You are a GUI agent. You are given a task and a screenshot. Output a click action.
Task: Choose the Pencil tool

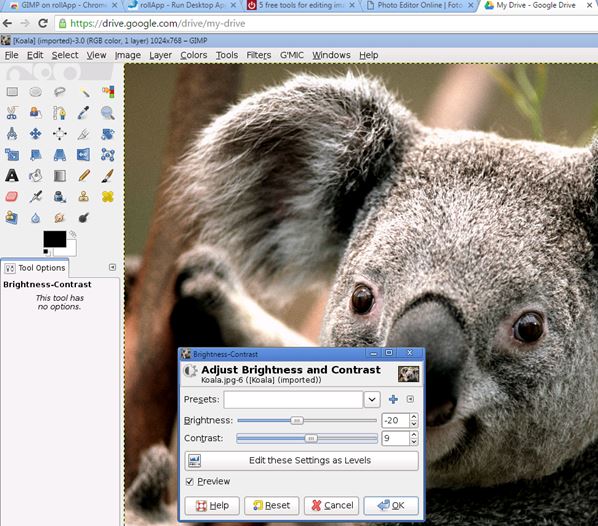pos(84,175)
